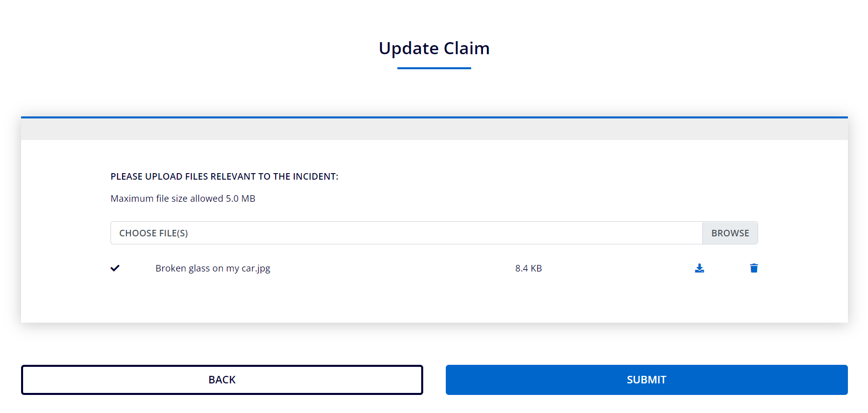The image size is (868, 413).
Task: Click the upload success checkmark icon
Action: 115,268
